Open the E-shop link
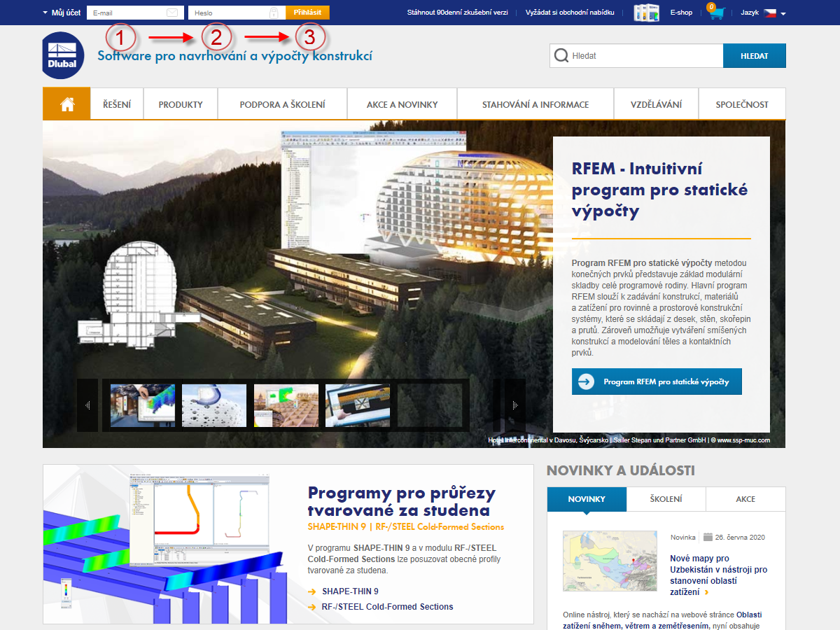 pyautogui.click(x=681, y=13)
